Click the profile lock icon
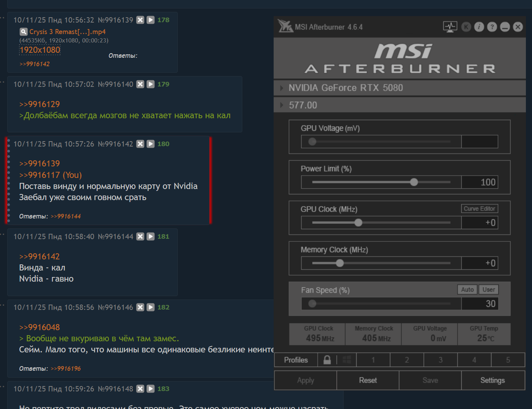The width and height of the screenshot is (532, 409). 327,360
